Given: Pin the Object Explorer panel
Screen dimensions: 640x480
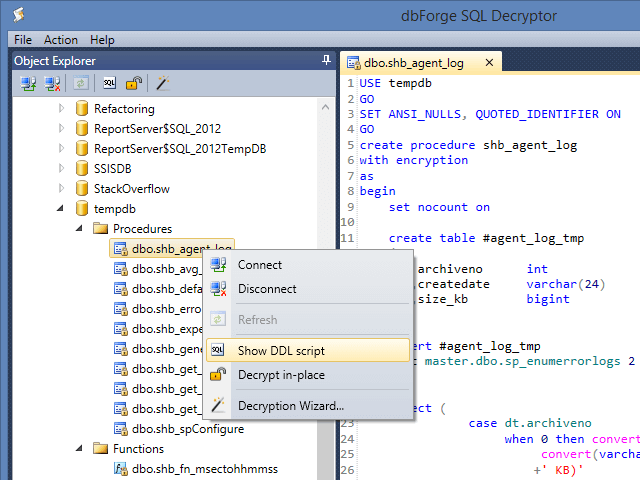Looking at the screenshot, I should pos(326,60).
